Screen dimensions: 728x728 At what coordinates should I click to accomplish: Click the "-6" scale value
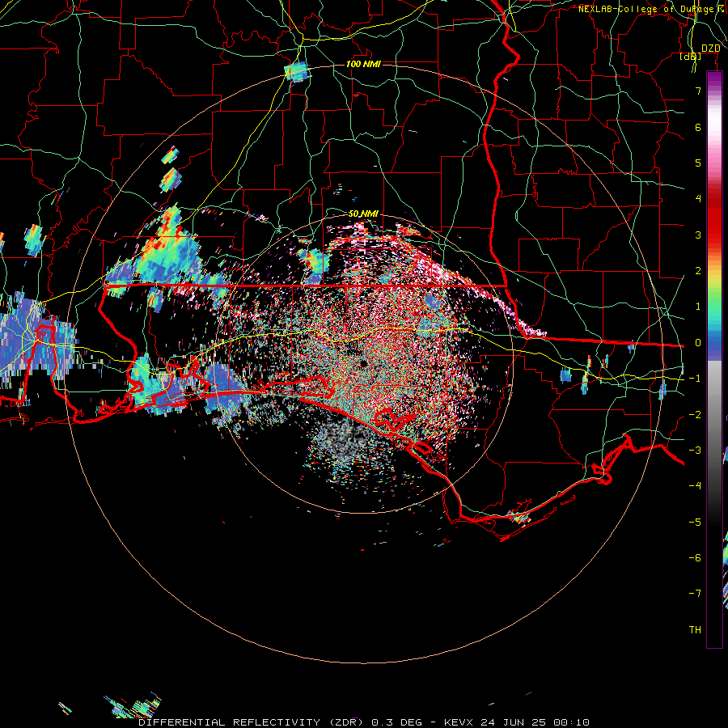click(695, 558)
